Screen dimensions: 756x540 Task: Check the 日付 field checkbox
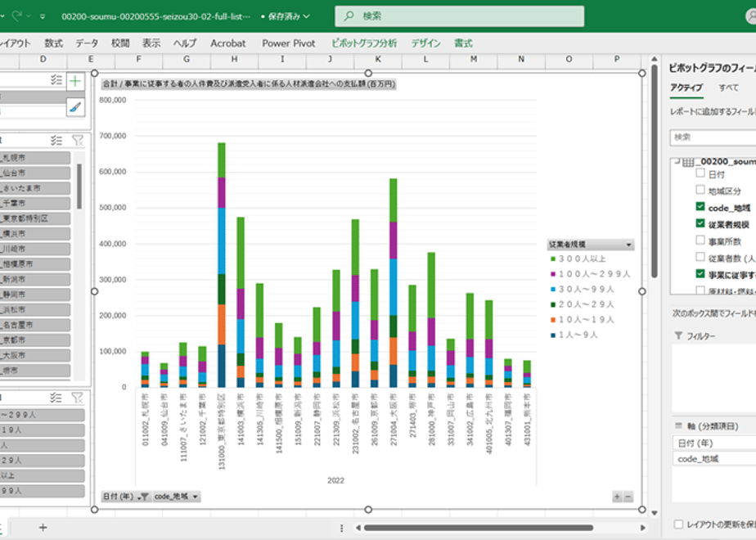700,173
